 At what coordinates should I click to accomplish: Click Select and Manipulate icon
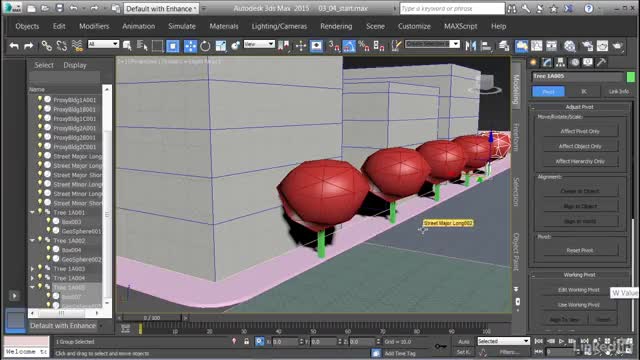(301, 46)
